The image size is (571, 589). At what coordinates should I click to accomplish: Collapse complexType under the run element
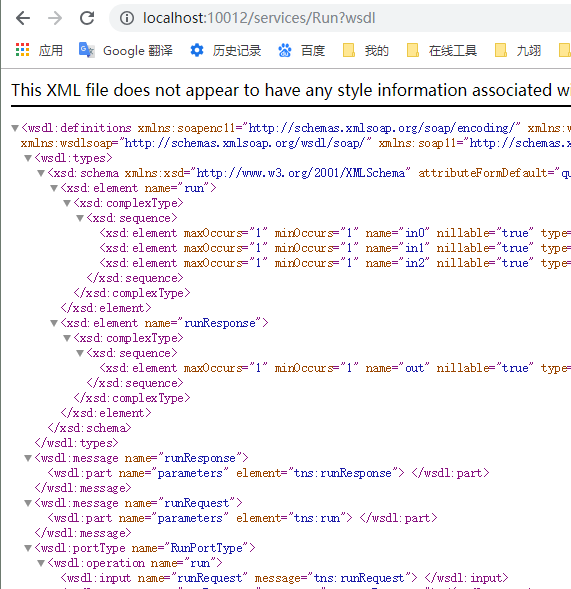click(x=67, y=204)
